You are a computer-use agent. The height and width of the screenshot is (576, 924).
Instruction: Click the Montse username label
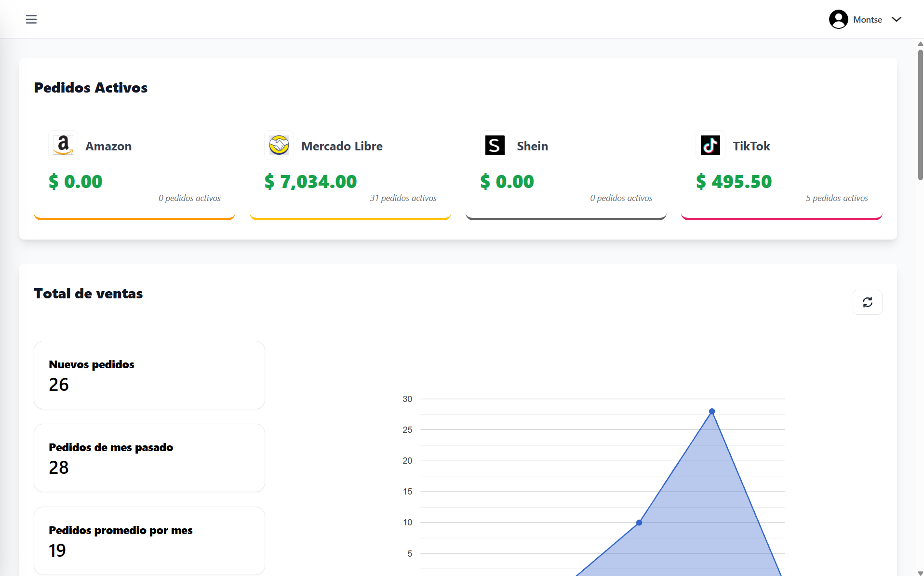tap(868, 20)
